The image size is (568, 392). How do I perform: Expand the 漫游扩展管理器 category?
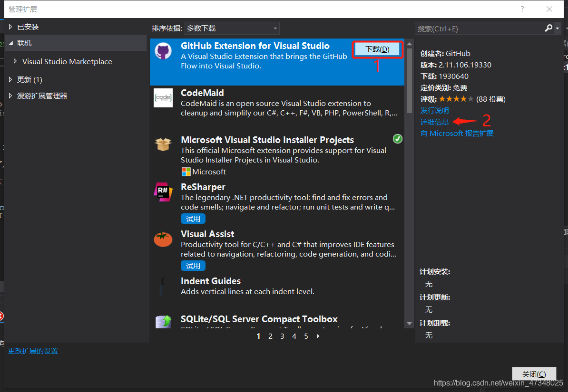(10, 96)
